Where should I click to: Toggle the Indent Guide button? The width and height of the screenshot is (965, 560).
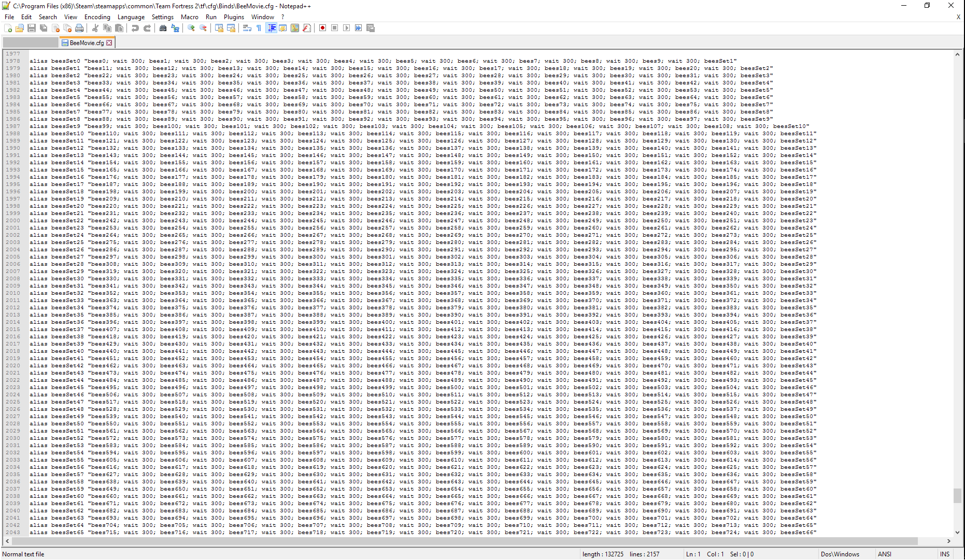coord(272,28)
